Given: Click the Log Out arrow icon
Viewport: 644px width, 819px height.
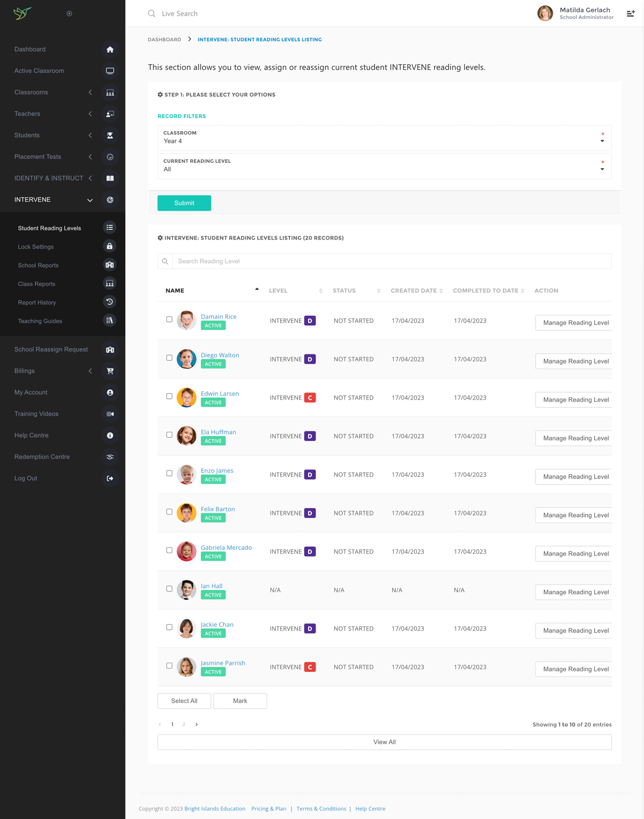Looking at the screenshot, I should pos(110,479).
